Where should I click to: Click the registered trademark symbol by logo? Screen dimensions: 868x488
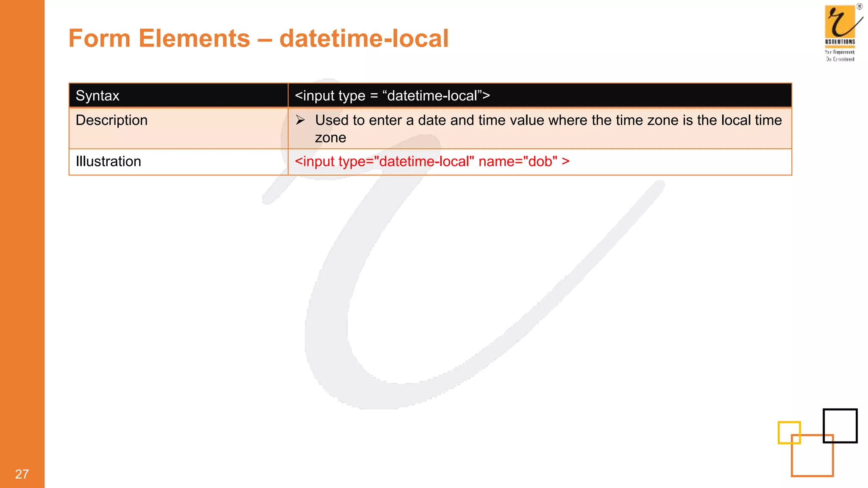[859, 6]
